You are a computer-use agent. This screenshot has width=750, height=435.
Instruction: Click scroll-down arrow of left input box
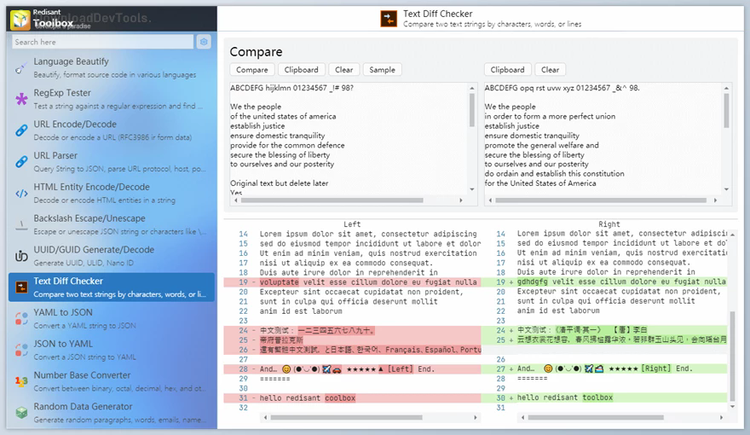(x=472, y=190)
